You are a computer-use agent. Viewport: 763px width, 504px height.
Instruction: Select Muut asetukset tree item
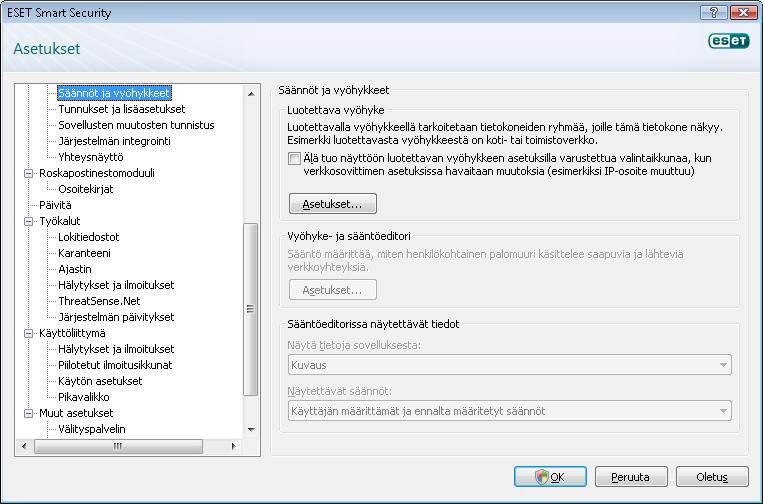coord(76,413)
